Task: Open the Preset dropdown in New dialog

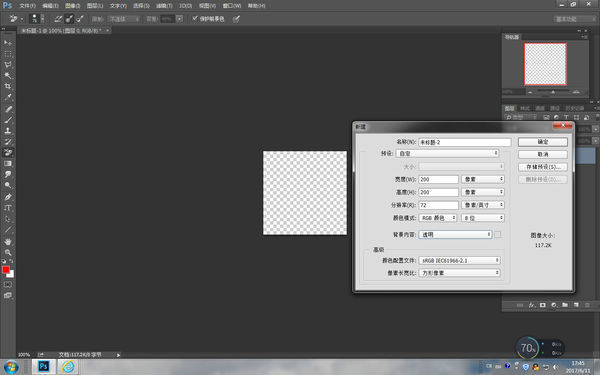Action: [x=447, y=153]
